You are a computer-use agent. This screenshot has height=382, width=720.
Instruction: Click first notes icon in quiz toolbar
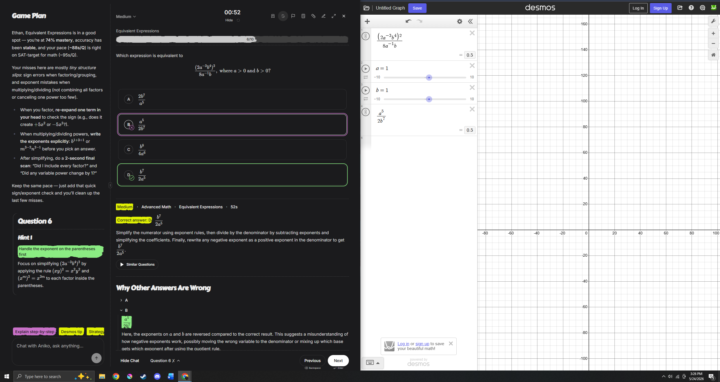(273, 16)
